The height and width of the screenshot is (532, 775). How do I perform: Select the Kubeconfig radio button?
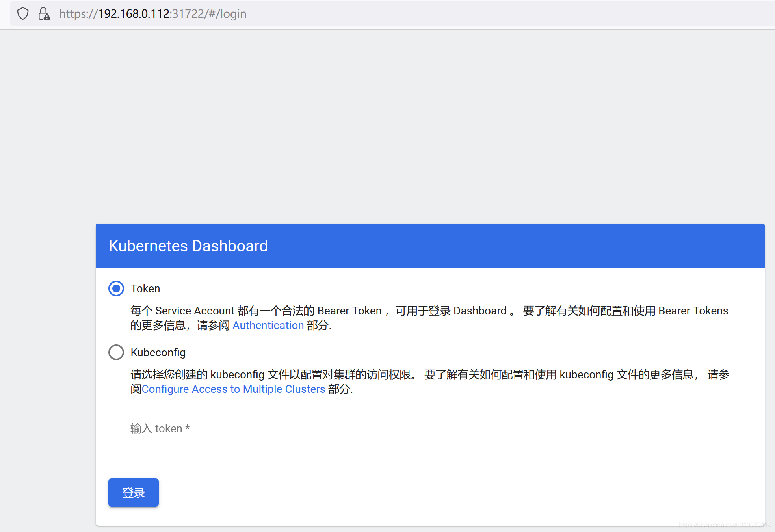(116, 352)
